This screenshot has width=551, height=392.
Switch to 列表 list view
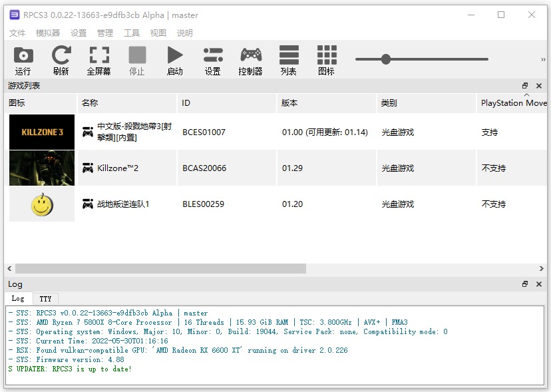click(289, 61)
